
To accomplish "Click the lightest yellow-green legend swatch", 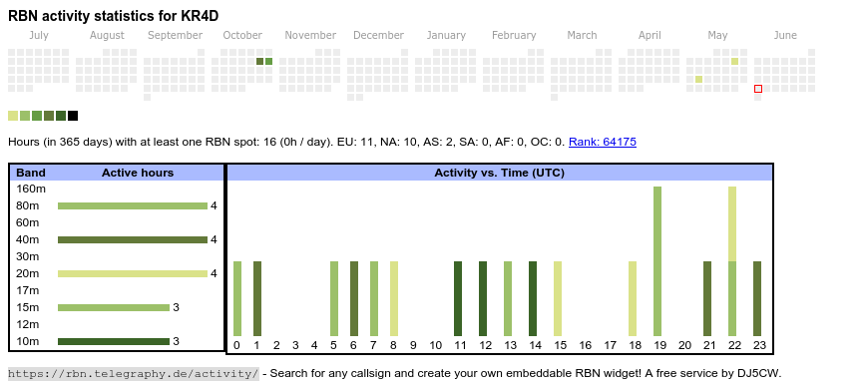I will tap(13, 116).
